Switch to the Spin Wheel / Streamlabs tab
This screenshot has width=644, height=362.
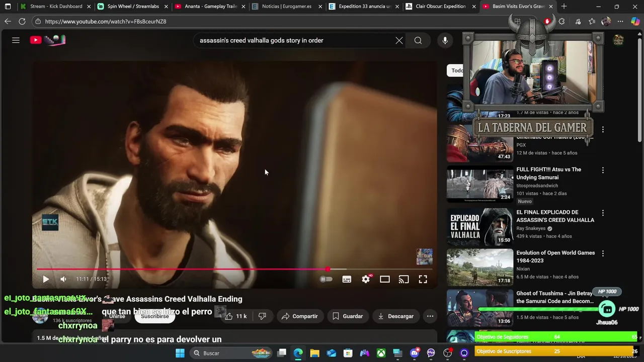tap(133, 7)
